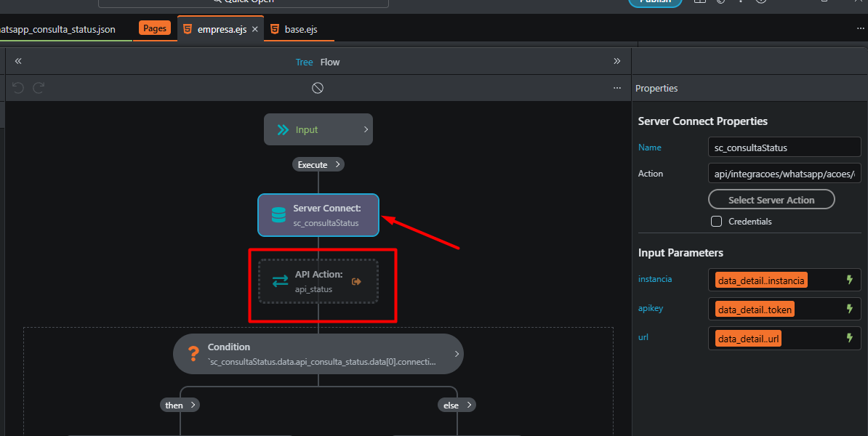
Task: Click the Select Server Action button
Action: (771, 199)
